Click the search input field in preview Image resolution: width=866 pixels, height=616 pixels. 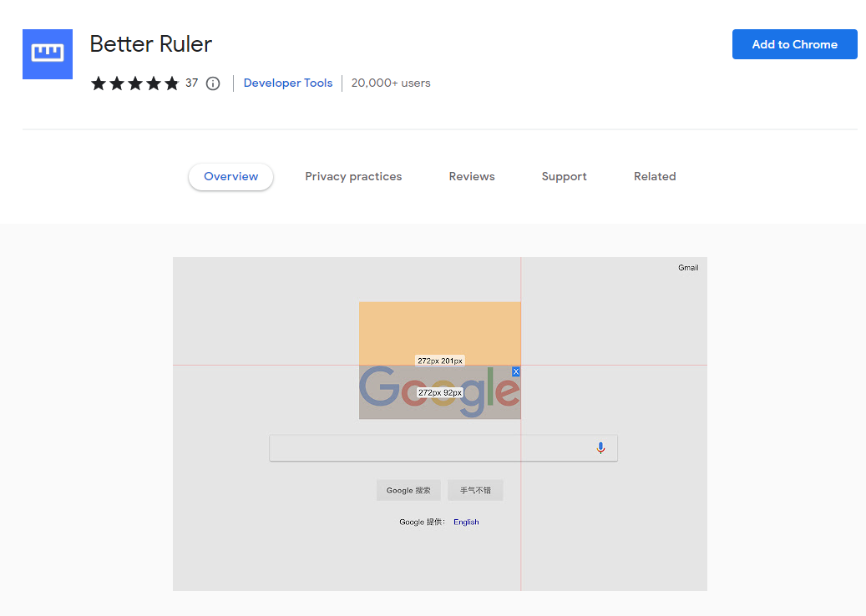pos(443,448)
